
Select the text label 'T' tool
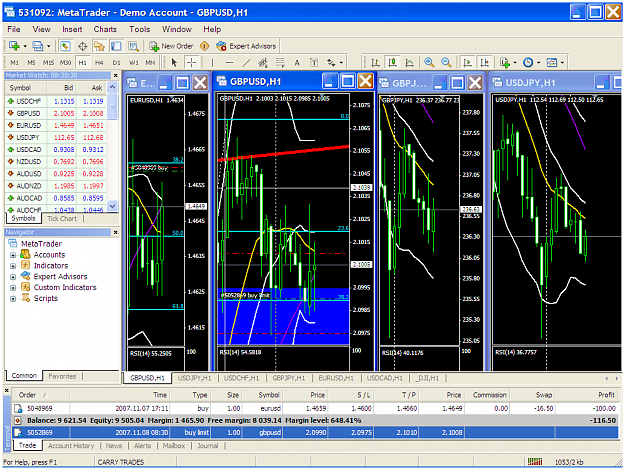click(x=314, y=63)
